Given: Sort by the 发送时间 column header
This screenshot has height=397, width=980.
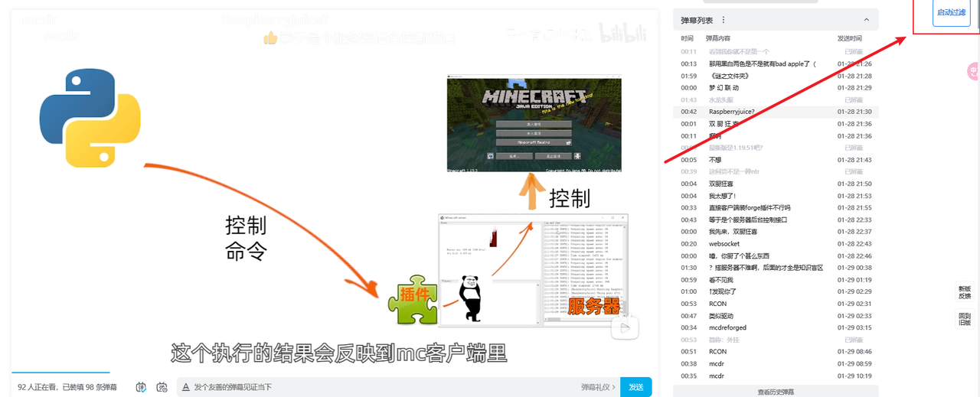Looking at the screenshot, I should 849,38.
